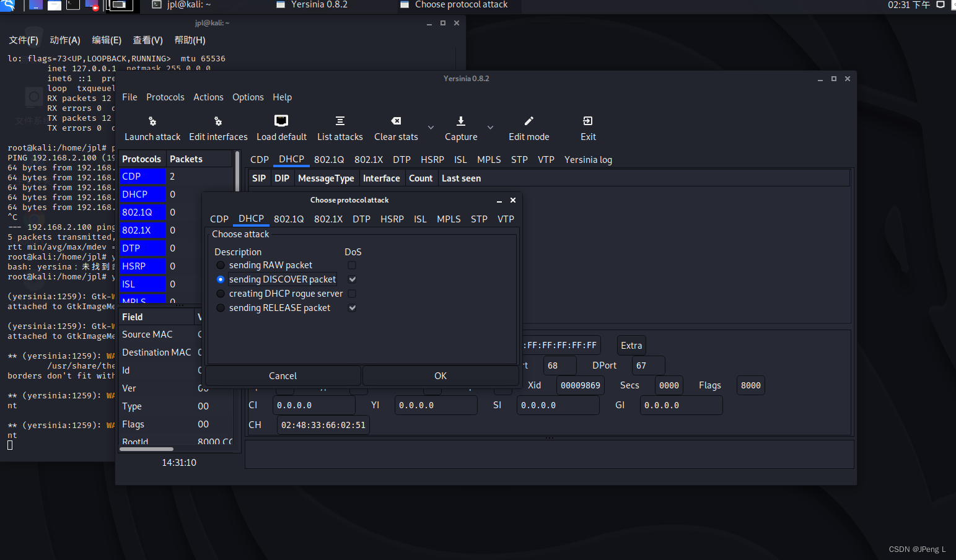956x560 pixels.
Task: Select the HSRP row in Protocols list
Action: 176,266
